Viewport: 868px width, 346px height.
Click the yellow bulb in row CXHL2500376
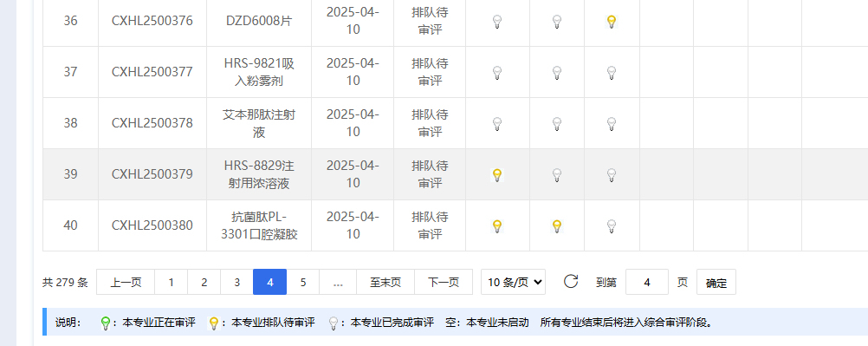[611, 22]
